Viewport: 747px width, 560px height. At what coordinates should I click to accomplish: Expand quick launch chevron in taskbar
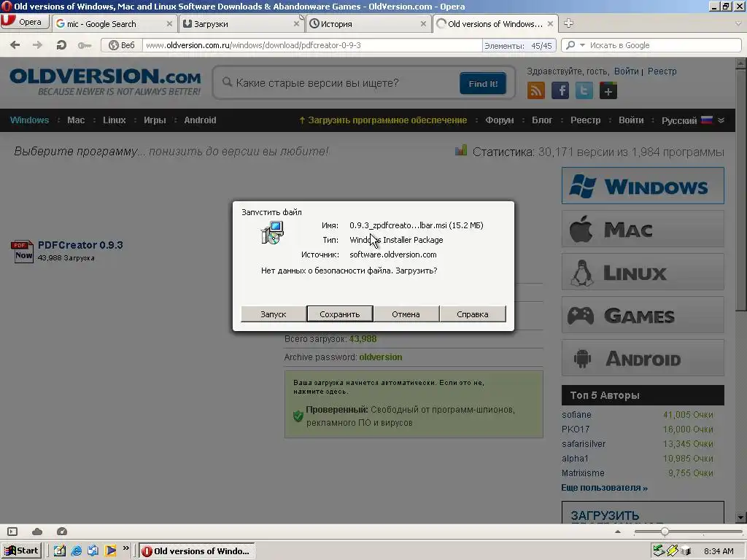[x=125, y=548]
